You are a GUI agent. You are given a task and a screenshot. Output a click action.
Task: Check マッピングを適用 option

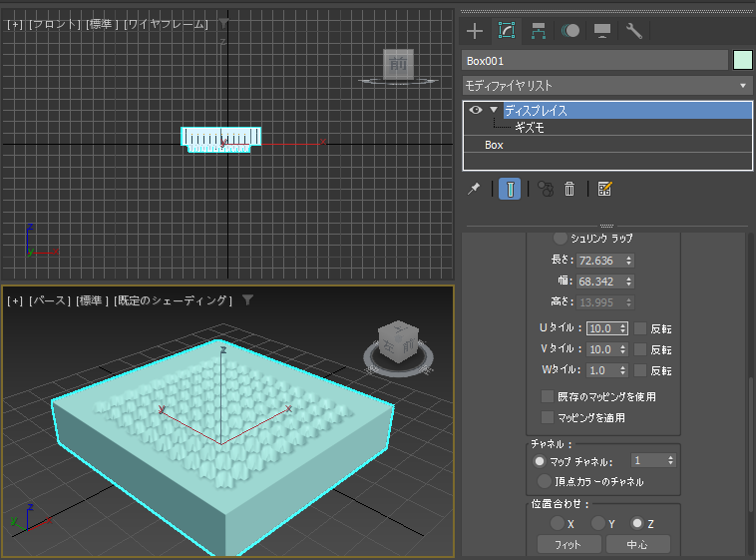[x=548, y=417]
